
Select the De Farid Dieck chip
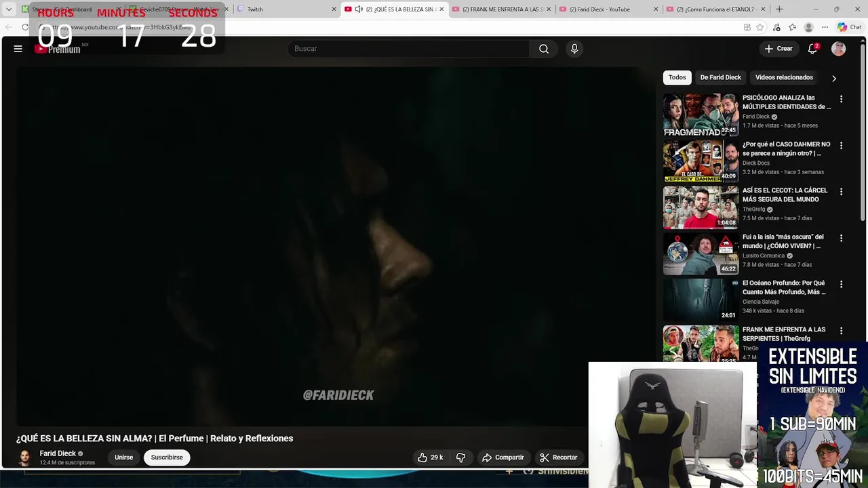(721, 77)
